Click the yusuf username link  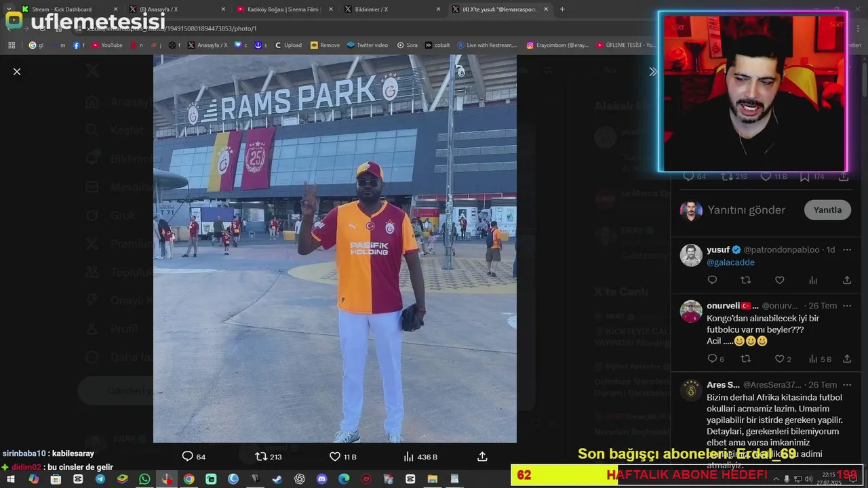point(718,249)
